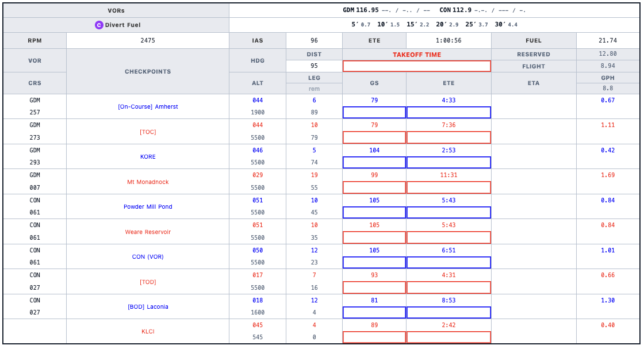Click the actual ETE box in the [TOD] row

point(448,288)
